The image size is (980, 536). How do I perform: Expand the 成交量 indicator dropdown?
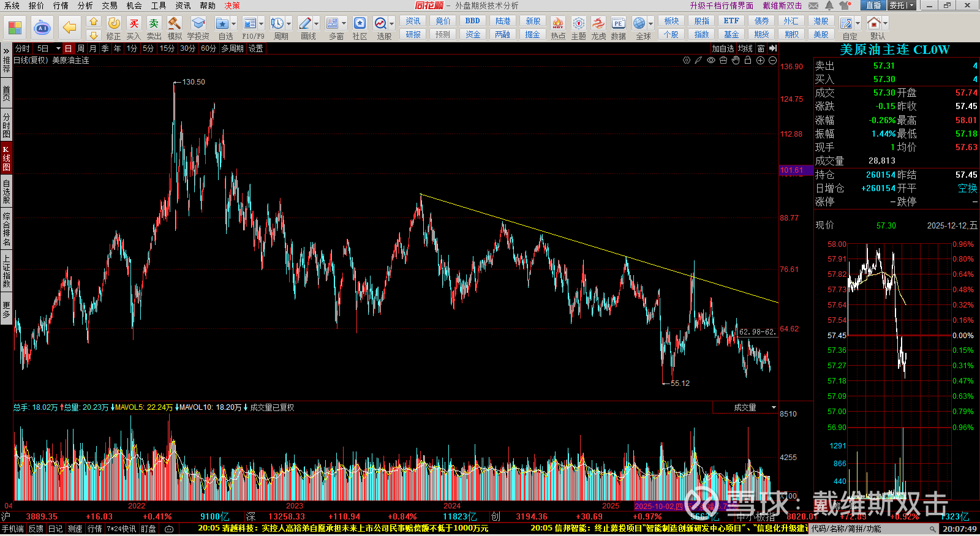(x=774, y=407)
